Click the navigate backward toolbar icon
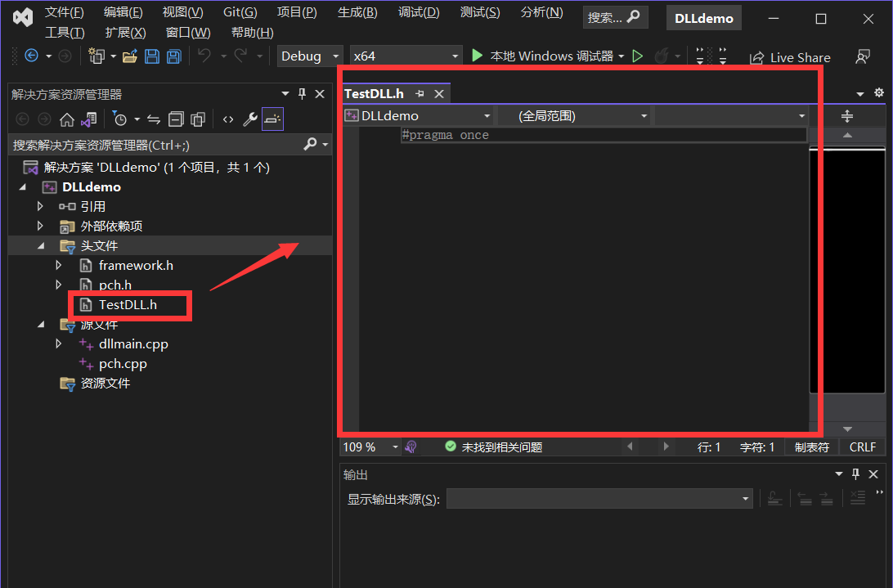The height and width of the screenshot is (588, 893). click(x=31, y=56)
